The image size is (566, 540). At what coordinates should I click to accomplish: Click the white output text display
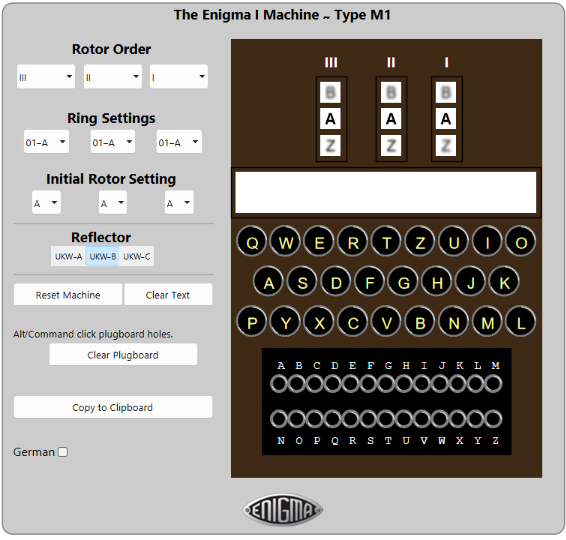[x=386, y=192]
